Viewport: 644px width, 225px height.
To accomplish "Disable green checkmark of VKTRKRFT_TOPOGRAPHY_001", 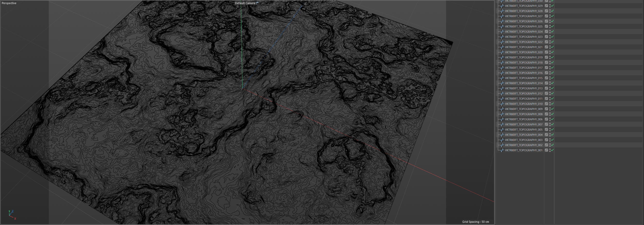I will pos(552,150).
